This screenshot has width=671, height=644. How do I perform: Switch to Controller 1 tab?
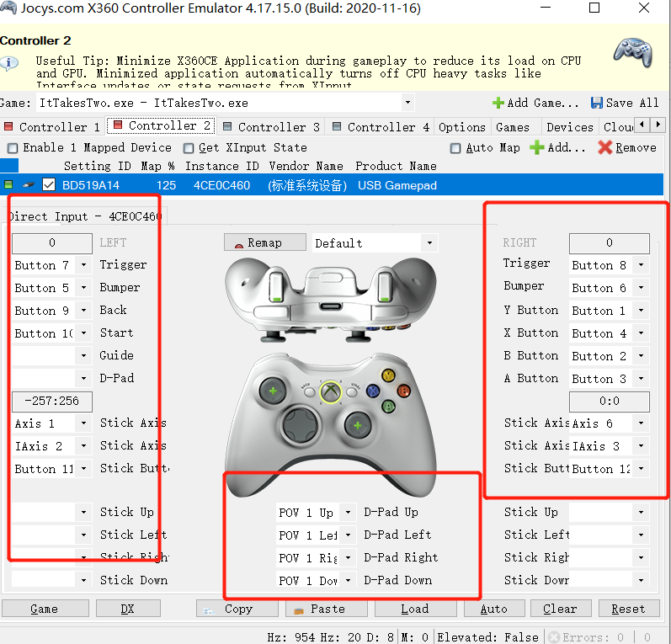coord(52,127)
